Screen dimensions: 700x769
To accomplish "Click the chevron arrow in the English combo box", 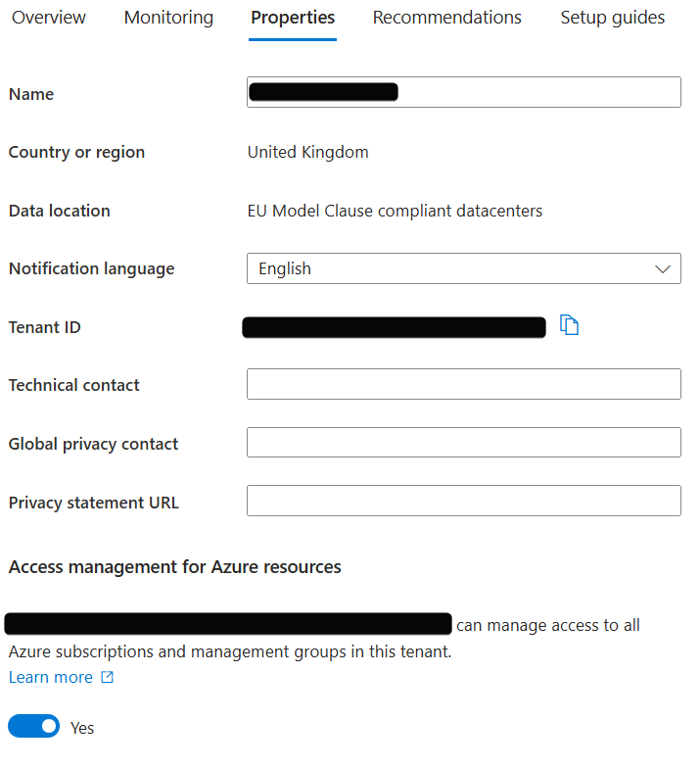I will (x=663, y=268).
